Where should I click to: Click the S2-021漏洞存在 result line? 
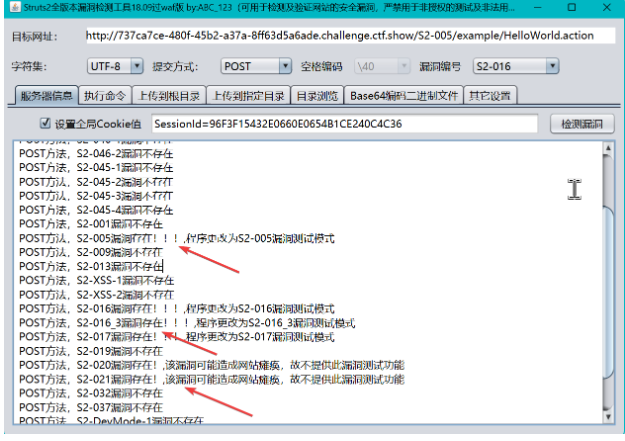pos(212,379)
